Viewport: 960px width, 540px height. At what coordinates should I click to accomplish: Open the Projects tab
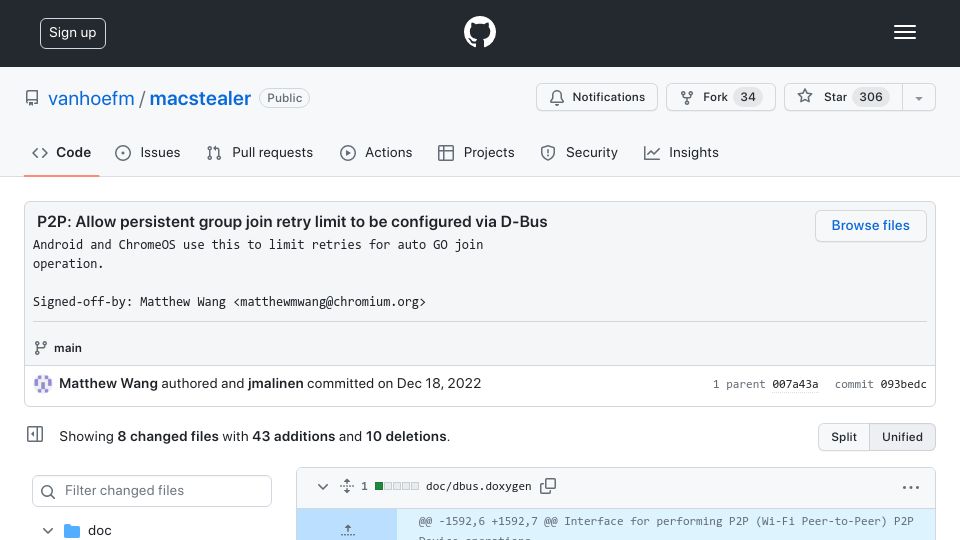click(476, 152)
